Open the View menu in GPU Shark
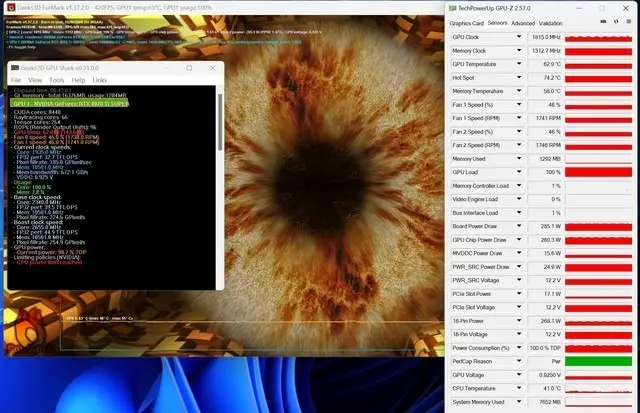This screenshot has width=640, height=413. coord(35,80)
